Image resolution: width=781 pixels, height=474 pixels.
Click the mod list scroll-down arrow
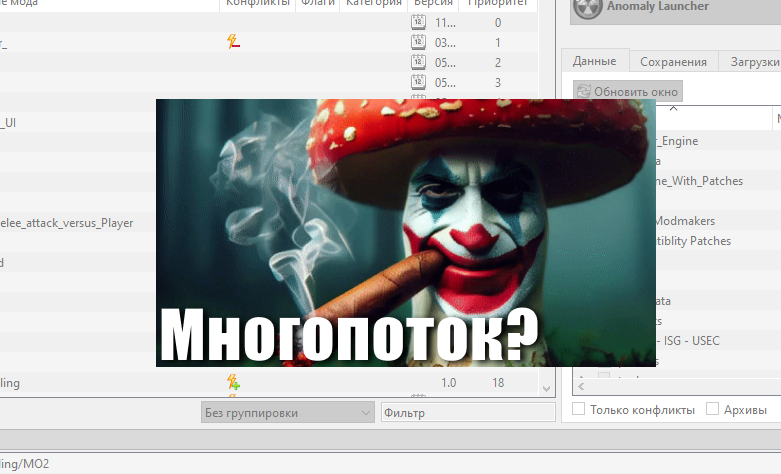click(x=546, y=389)
